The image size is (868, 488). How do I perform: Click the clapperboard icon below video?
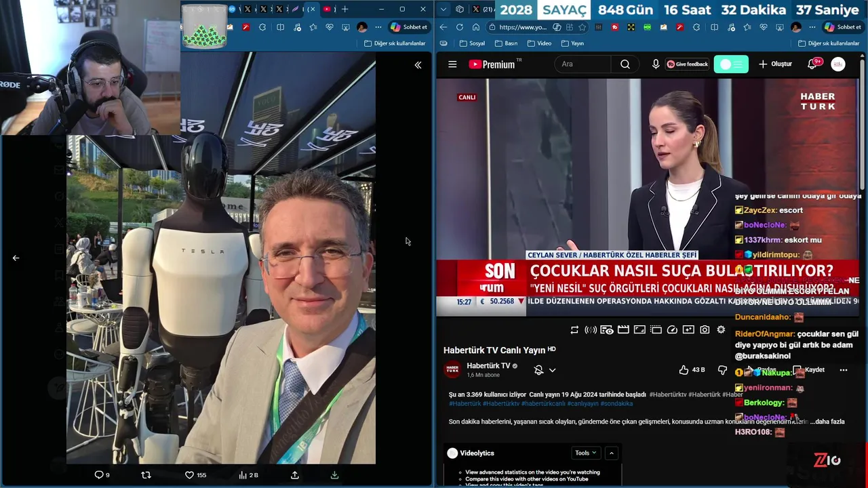(x=623, y=330)
